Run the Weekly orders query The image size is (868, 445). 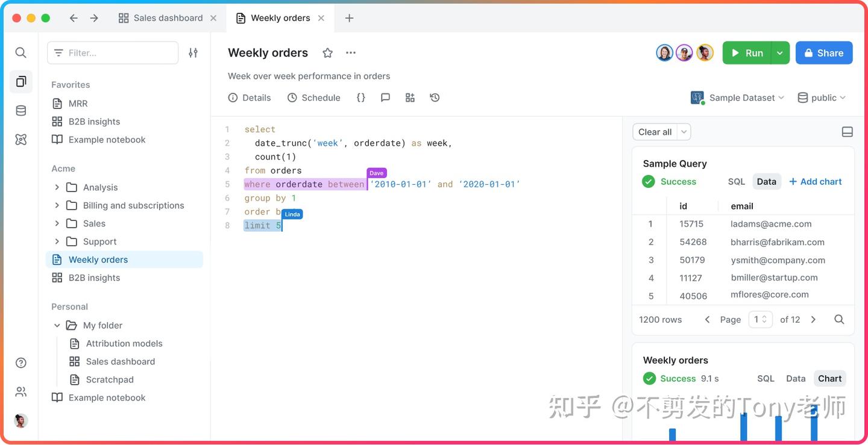click(747, 52)
